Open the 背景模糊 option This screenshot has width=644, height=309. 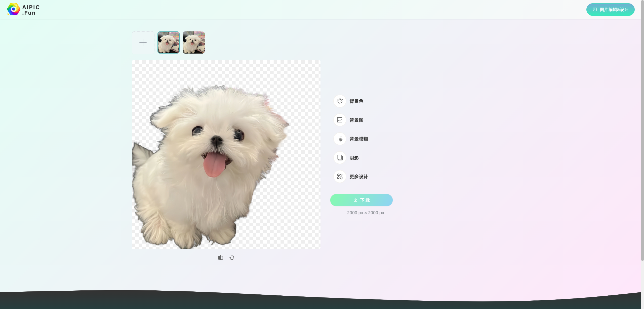pos(358,139)
